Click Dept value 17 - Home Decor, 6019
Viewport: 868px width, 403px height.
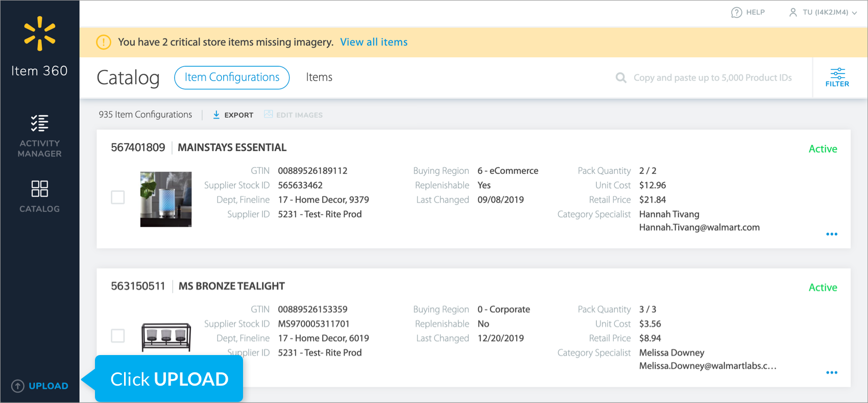(324, 338)
